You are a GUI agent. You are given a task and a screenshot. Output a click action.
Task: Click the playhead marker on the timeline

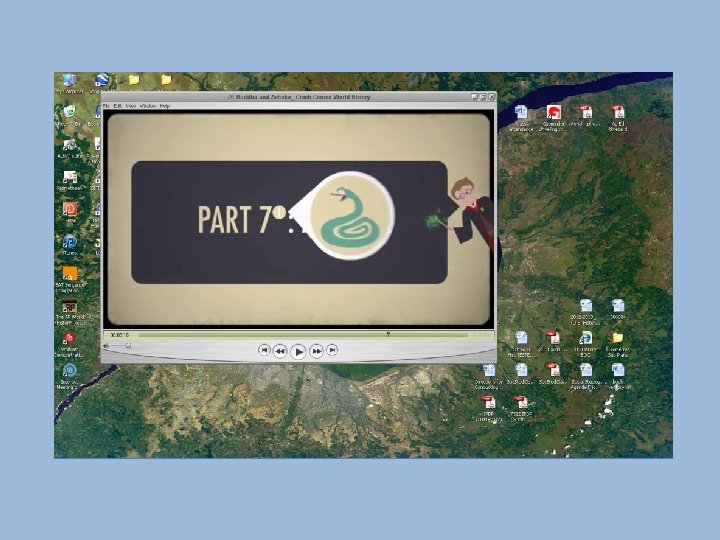click(388, 335)
